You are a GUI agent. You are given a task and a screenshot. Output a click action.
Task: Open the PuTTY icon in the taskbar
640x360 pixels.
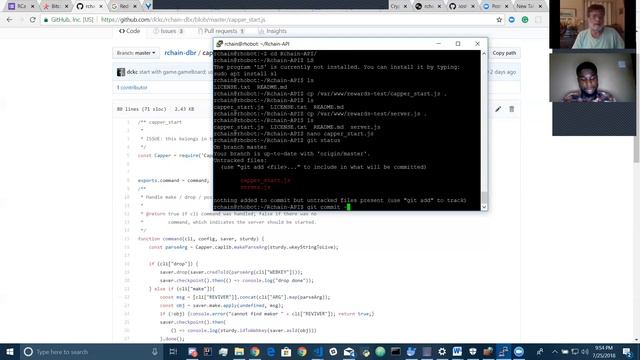pyautogui.click(x=503, y=351)
